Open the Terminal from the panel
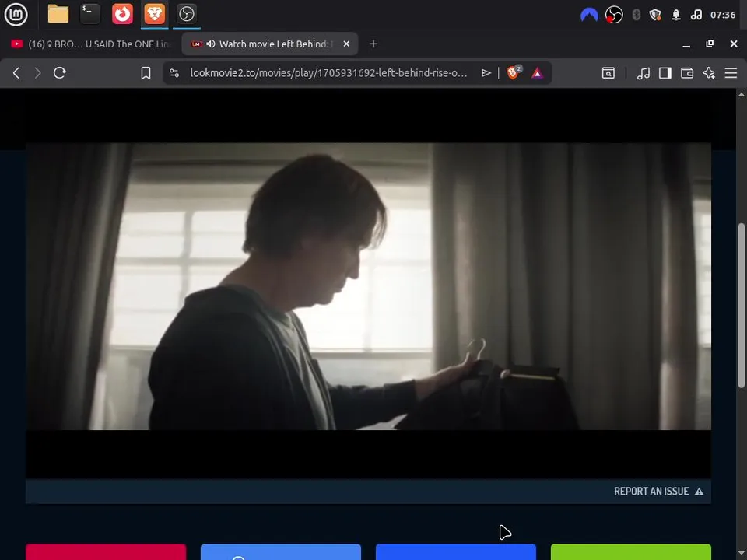The height and width of the screenshot is (560, 747). pos(90,14)
